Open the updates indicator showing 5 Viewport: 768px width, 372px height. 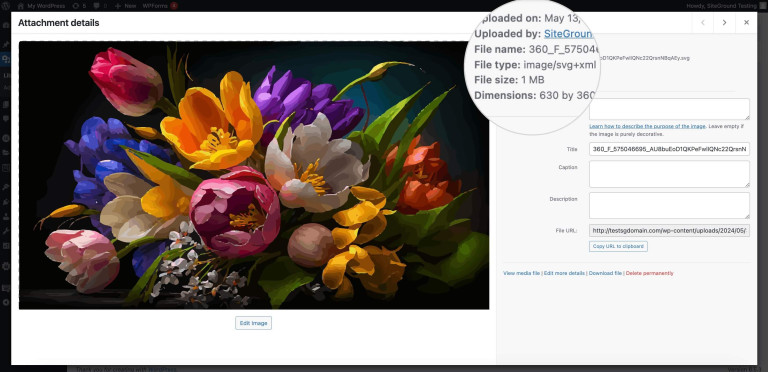coord(79,6)
